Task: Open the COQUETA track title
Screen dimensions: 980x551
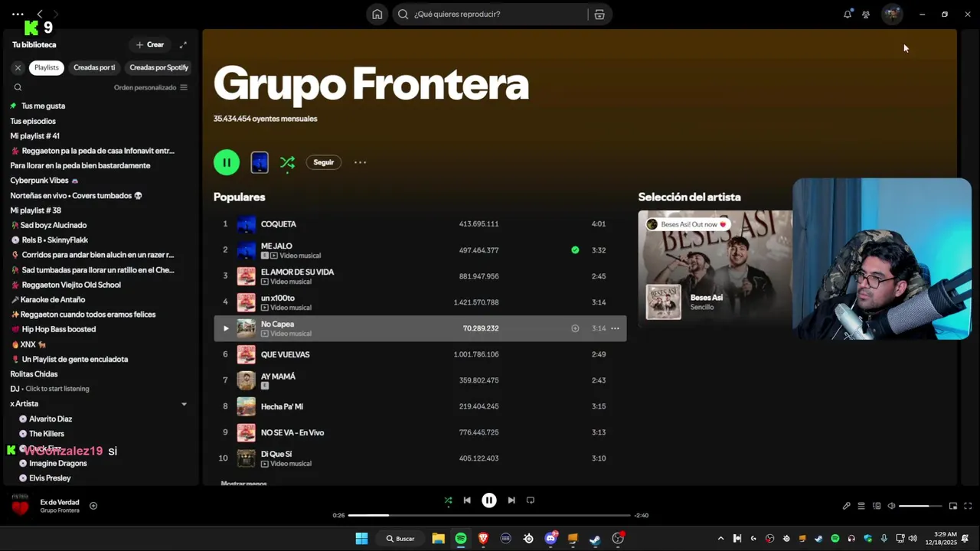Action: [278, 224]
